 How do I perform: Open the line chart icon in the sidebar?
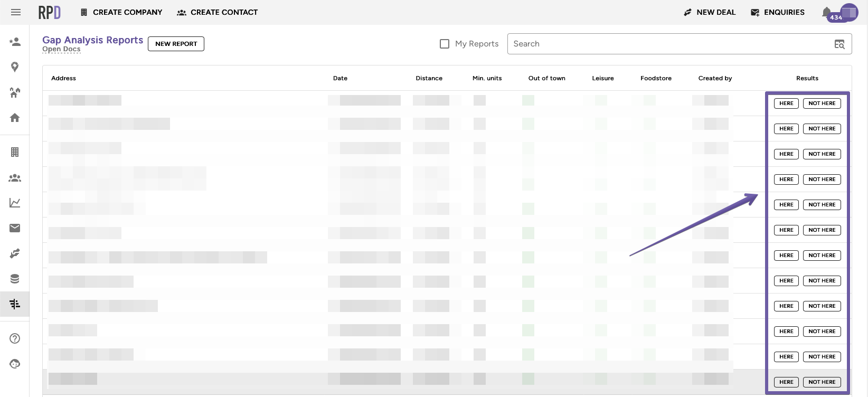[15, 203]
